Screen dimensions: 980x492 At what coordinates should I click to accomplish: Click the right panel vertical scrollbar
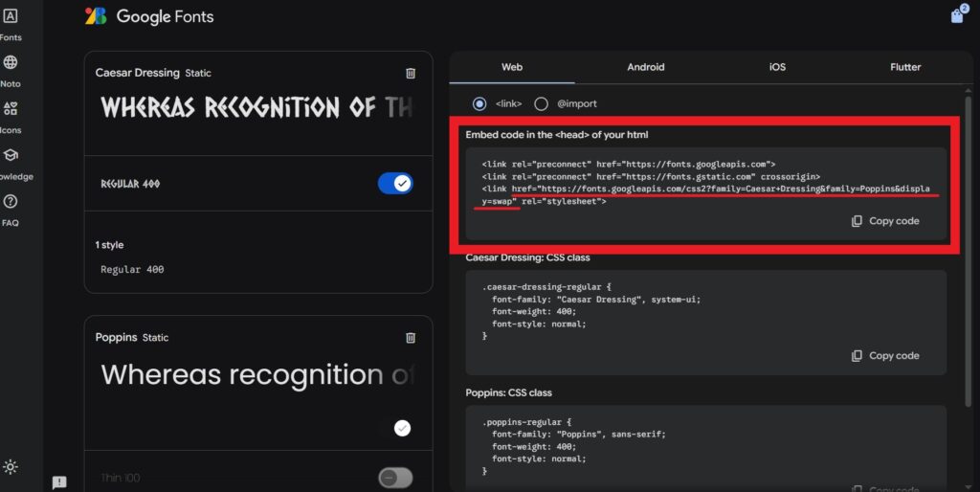pyautogui.click(x=969, y=250)
